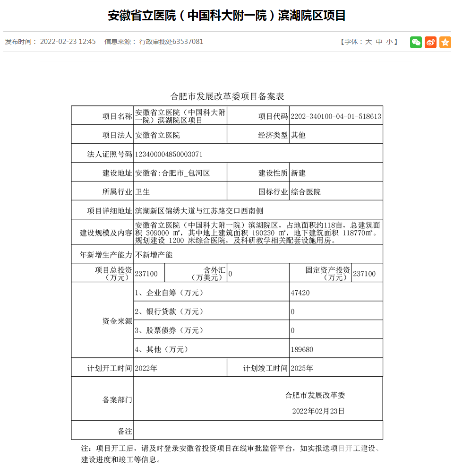Image resolution: width=454 pixels, height=476 pixels.
Task: Click self-raised funds amount 47420
Action: [300, 293]
